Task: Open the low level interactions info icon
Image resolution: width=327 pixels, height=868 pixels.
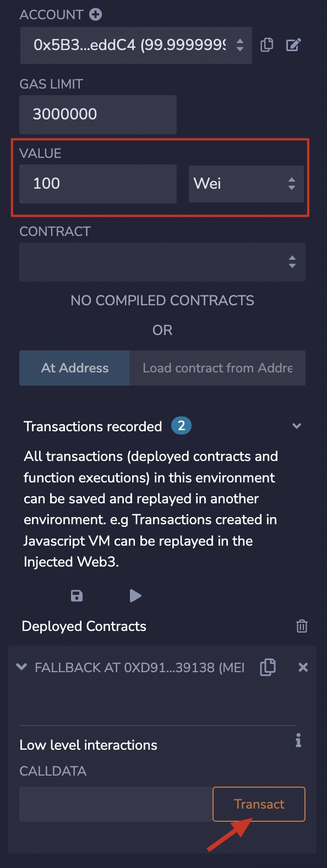Action: pyautogui.click(x=298, y=740)
